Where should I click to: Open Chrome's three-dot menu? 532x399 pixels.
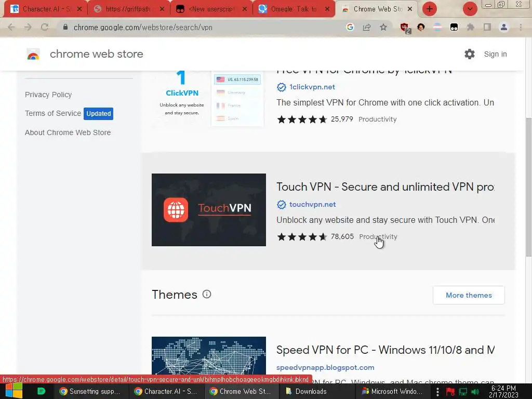pyautogui.click(x=521, y=27)
